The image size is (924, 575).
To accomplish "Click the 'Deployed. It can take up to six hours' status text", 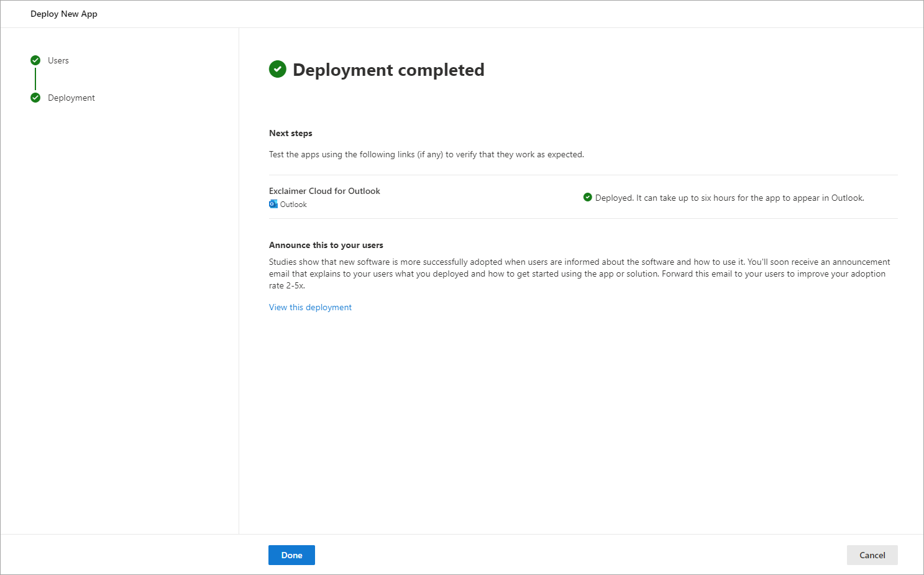I will tap(730, 198).
